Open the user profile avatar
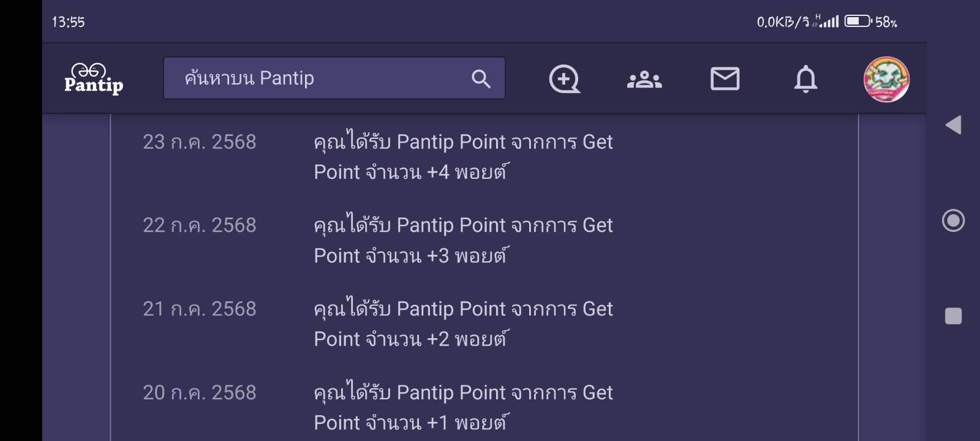This screenshot has width=980, height=441. tap(886, 79)
